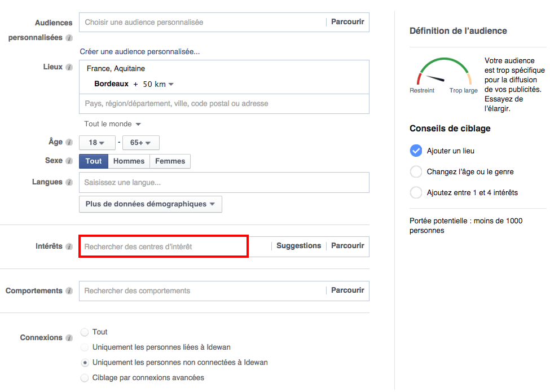Click Créer une audience personnalisée link

click(139, 51)
